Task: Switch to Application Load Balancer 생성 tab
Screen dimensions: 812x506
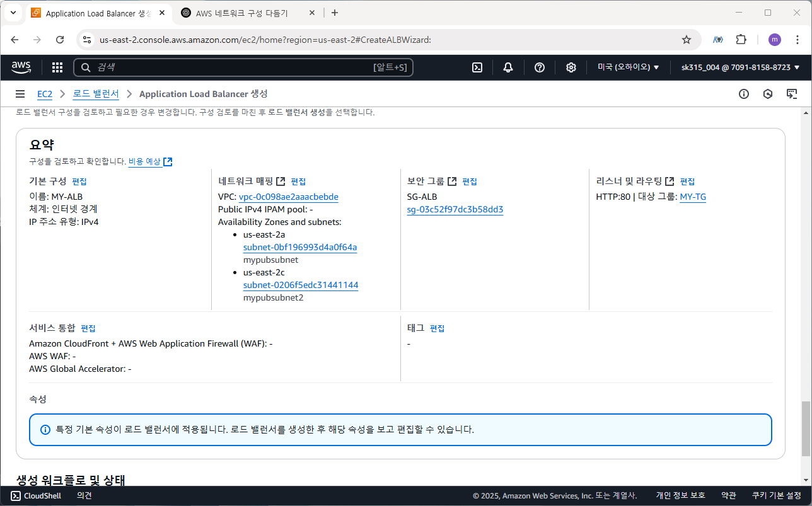Action: point(98,13)
